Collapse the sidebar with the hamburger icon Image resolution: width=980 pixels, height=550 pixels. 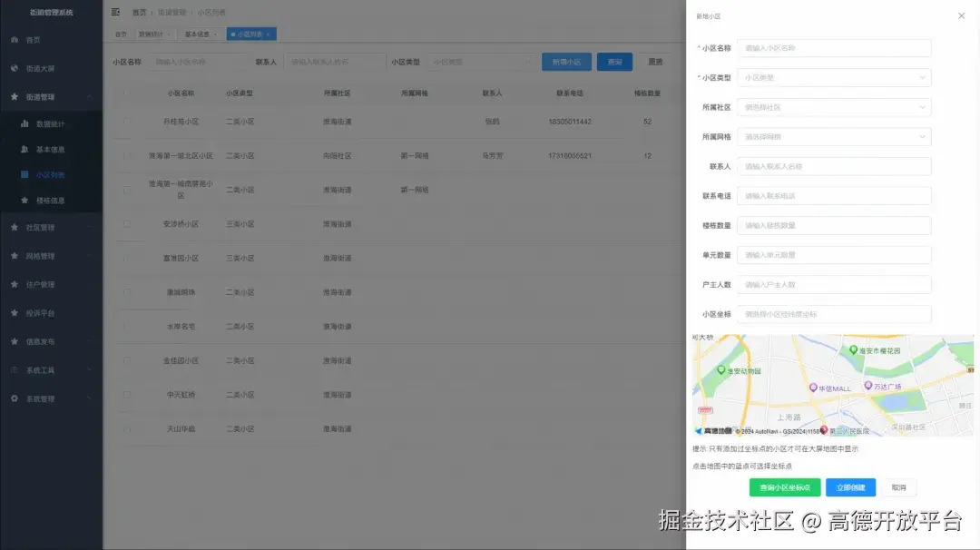point(114,12)
